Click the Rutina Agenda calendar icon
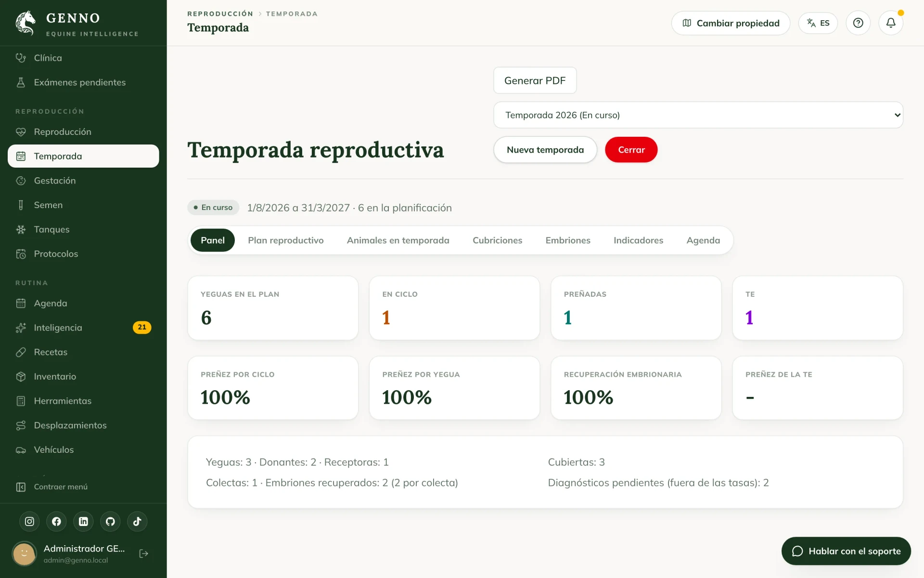924x578 pixels. [21, 303]
